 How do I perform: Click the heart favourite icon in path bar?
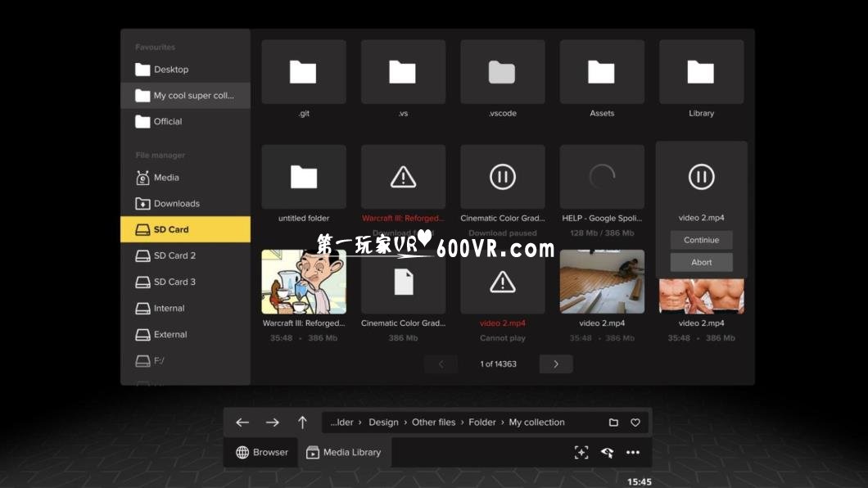(x=635, y=422)
